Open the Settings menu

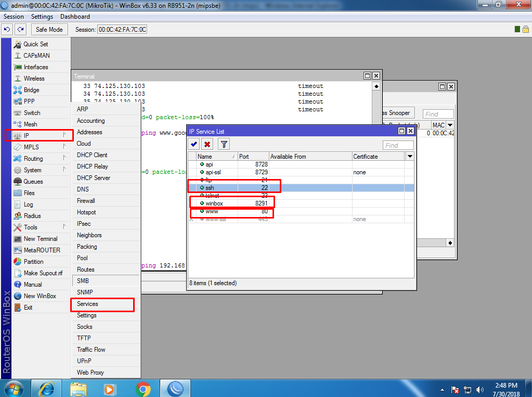tap(42, 17)
